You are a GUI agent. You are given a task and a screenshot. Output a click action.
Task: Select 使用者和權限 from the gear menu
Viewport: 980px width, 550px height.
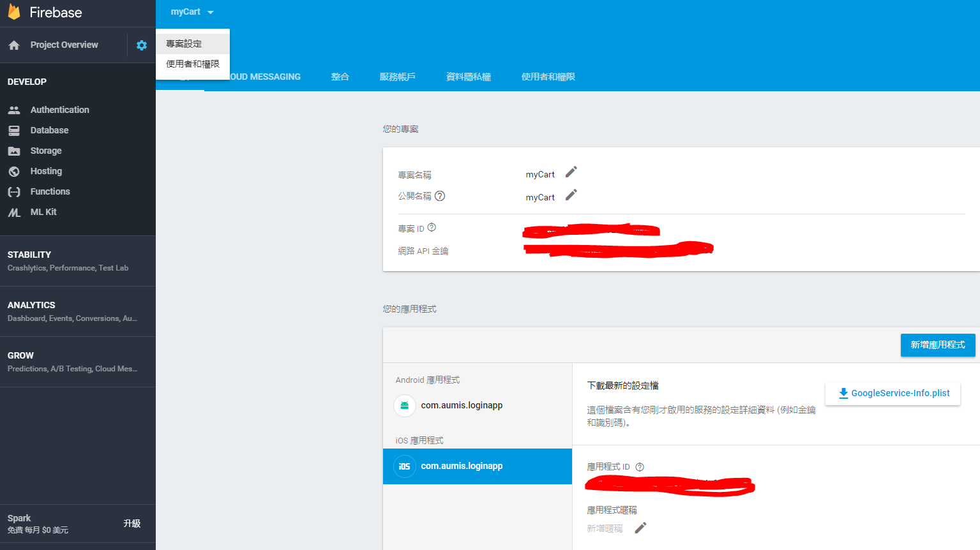click(193, 64)
